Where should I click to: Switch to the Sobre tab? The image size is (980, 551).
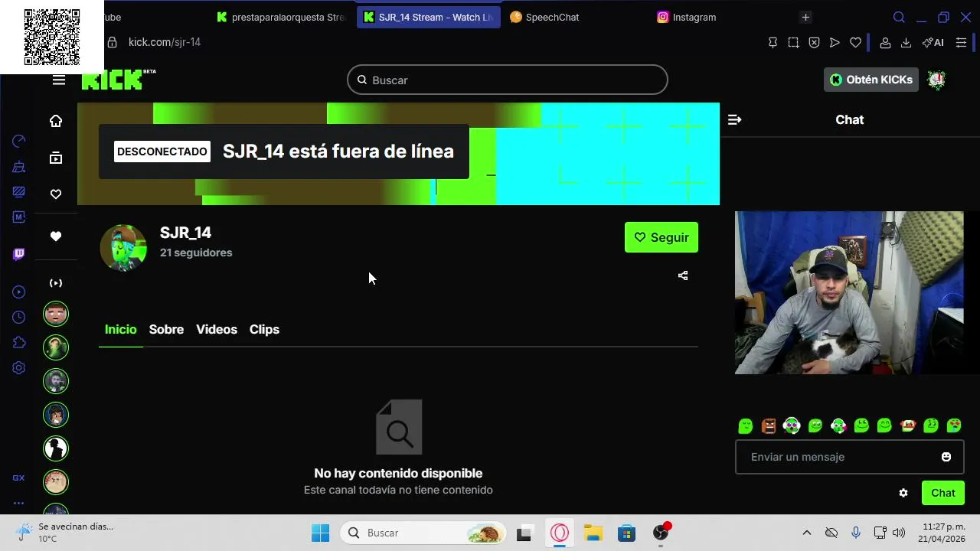[x=166, y=329]
